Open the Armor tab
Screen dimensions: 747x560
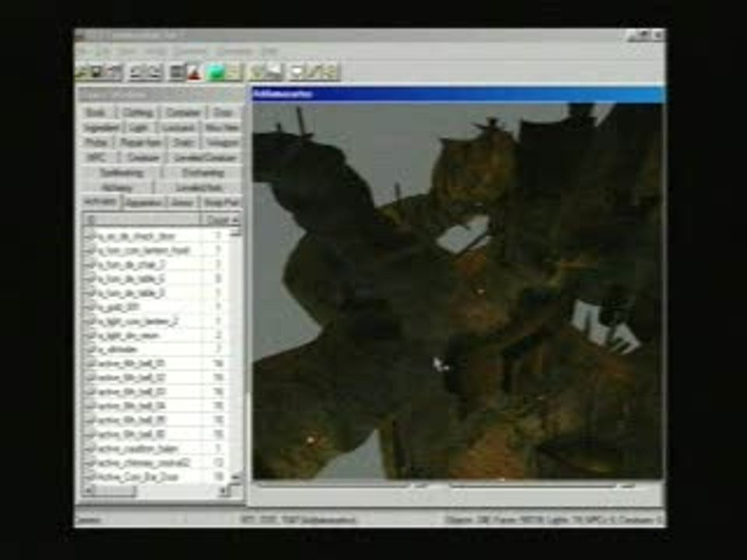182,202
